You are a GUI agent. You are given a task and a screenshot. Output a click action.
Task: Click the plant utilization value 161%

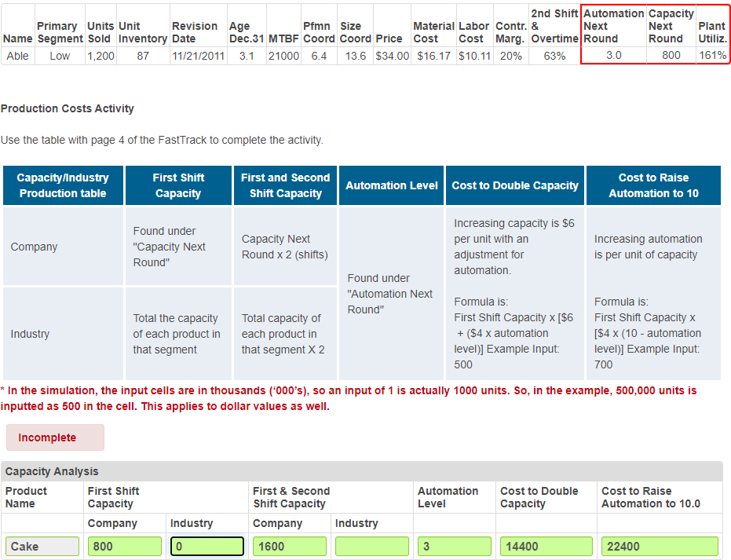(x=713, y=56)
